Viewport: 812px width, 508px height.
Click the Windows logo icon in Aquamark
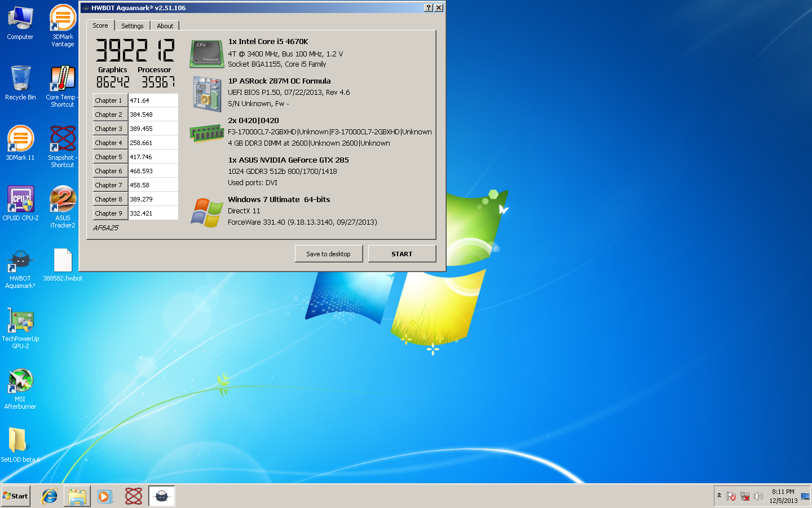[206, 212]
